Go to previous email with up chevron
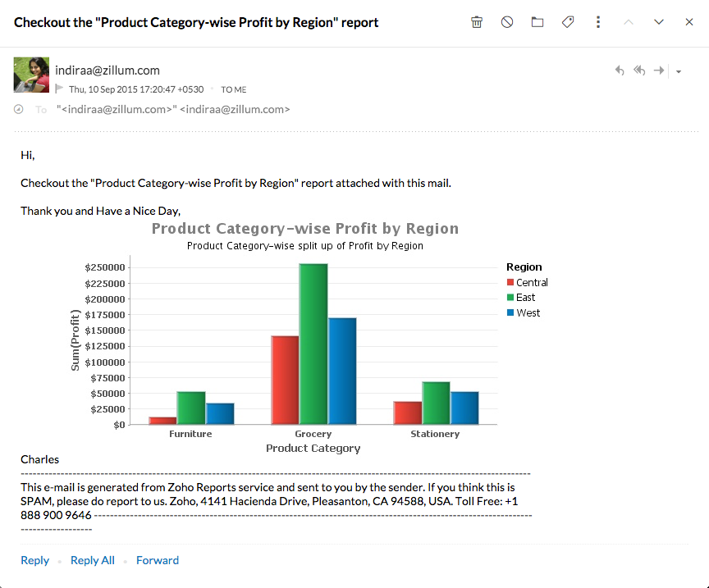Screen dimensions: 709x588 [x=629, y=22]
